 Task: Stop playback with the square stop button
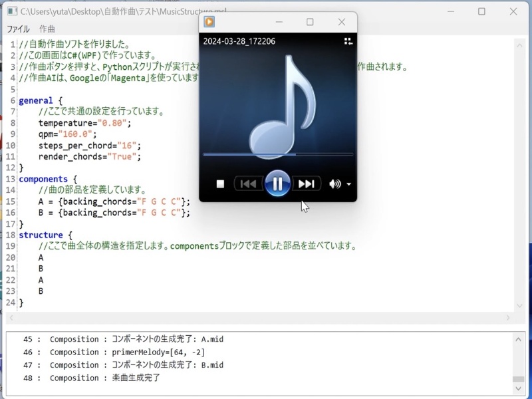pyautogui.click(x=221, y=184)
